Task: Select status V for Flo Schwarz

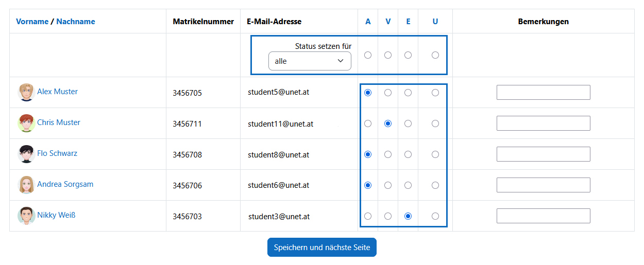Action: coord(388,154)
